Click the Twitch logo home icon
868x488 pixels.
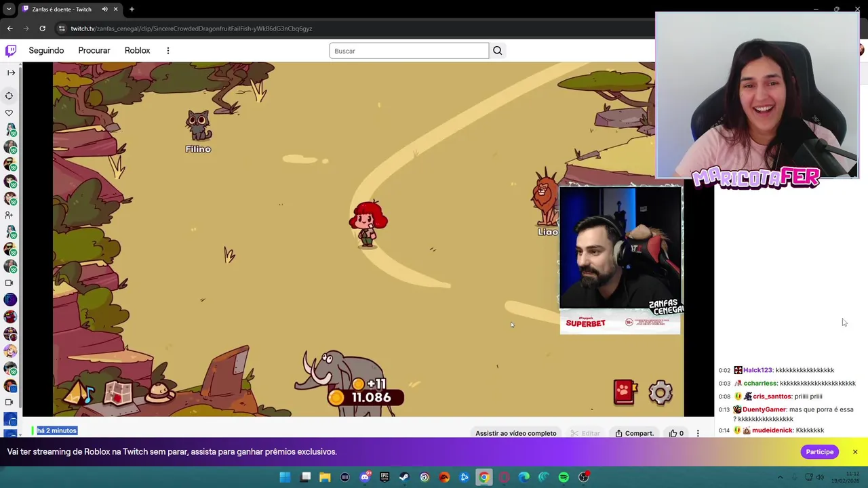coord(11,51)
